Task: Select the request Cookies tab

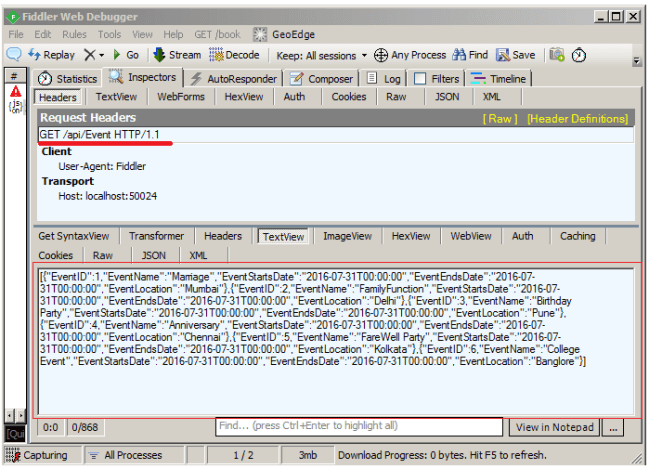Action: pyautogui.click(x=349, y=97)
